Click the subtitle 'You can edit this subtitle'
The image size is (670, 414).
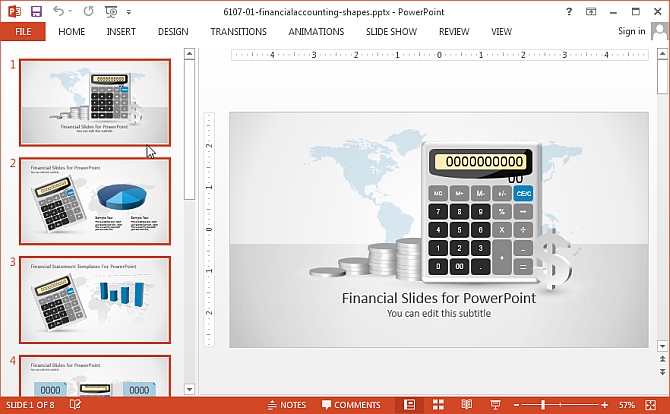point(439,314)
